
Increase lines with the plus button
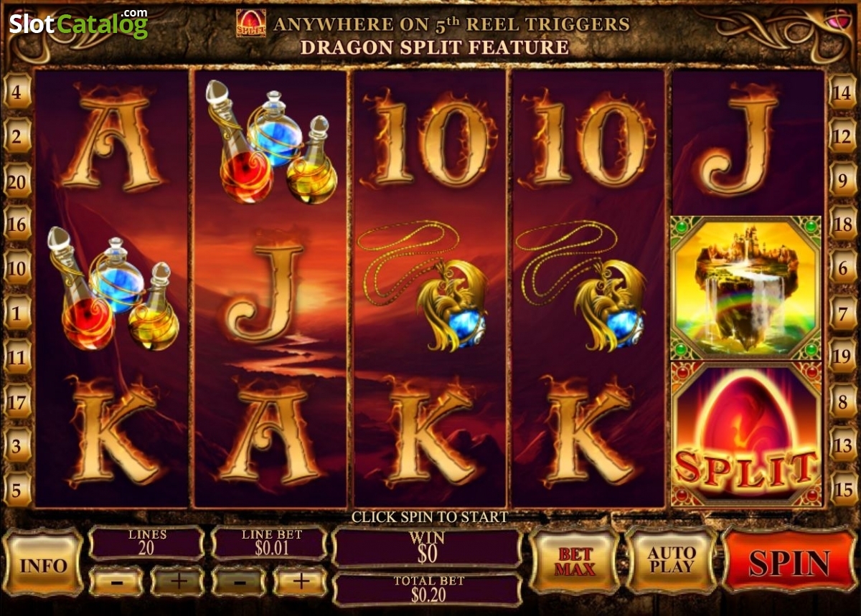177,582
